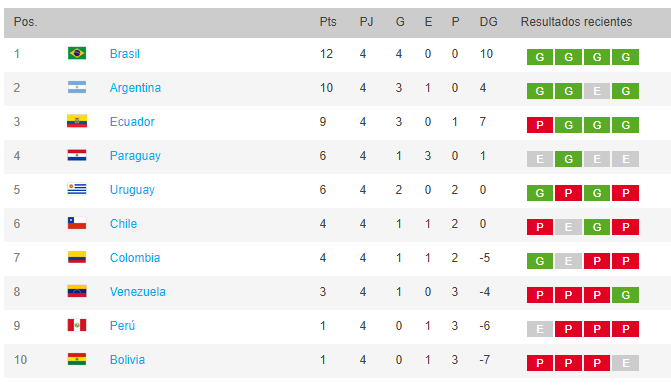Click the Uruguay flag icon

(77, 189)
